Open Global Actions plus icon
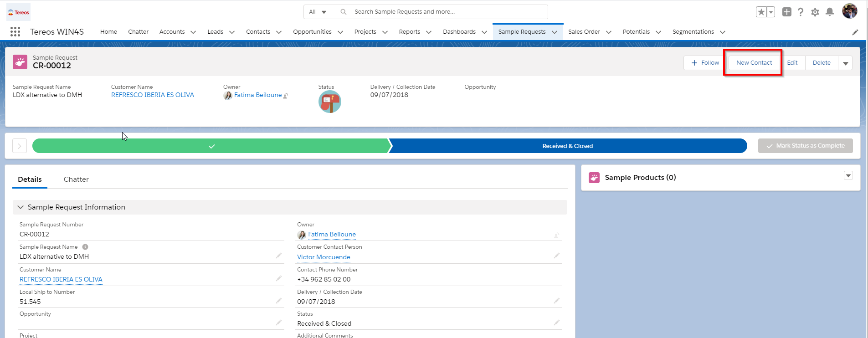This screenshot has height=338, width=868. click(x=786, y=12)
